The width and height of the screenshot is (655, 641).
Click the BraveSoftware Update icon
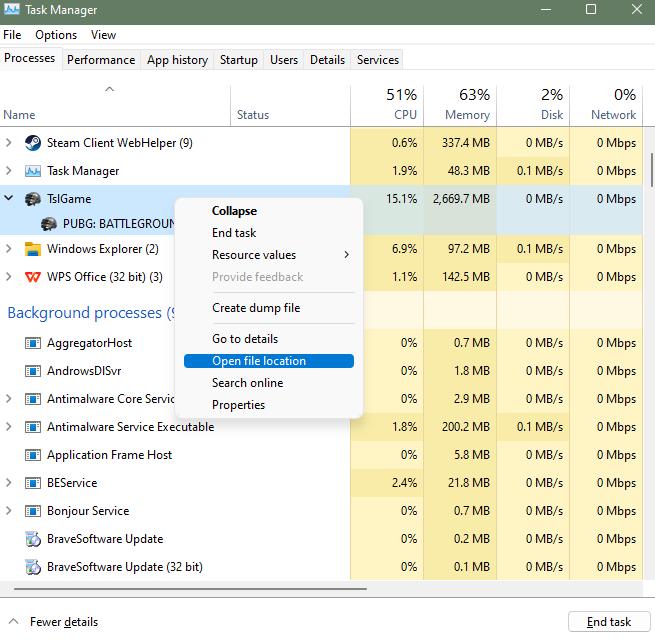(33, 539)
